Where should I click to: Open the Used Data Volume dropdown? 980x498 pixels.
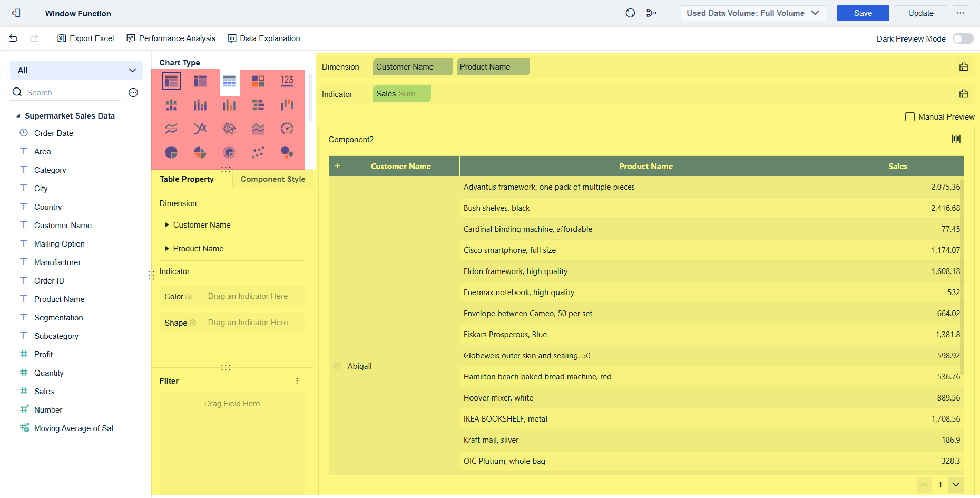753,13
